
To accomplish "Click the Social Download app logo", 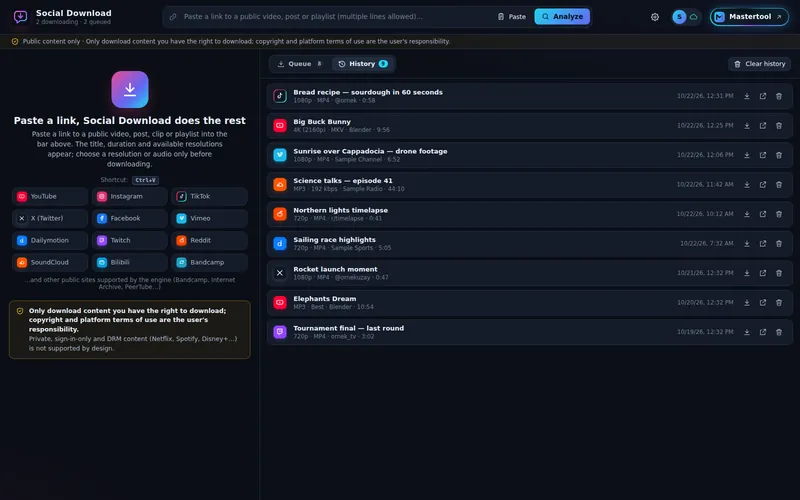I will [x=20, y=17].
